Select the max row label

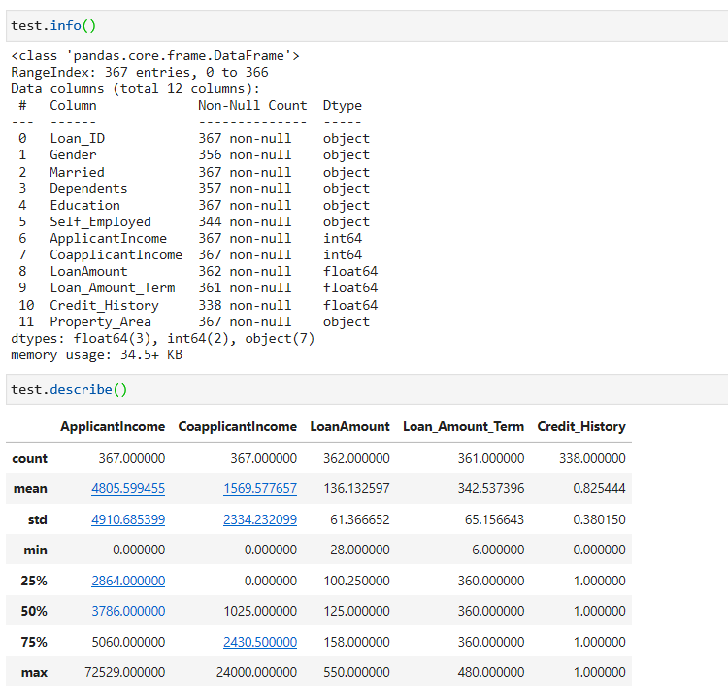click(x=34, y=672)
